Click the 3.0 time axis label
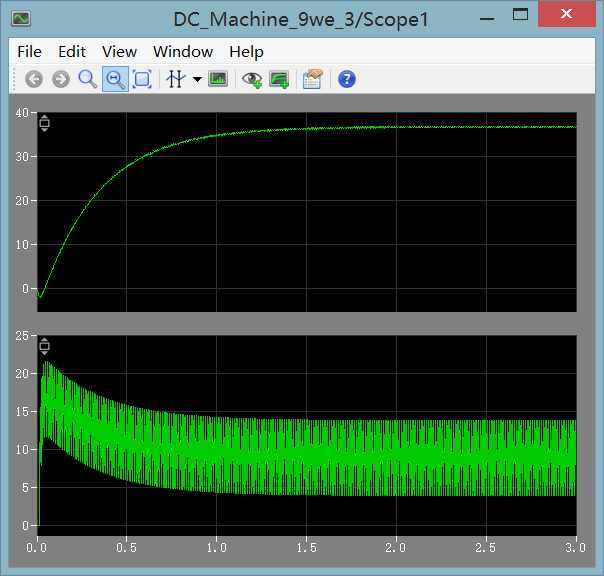The image size is (604, 576). [x=575, y=547]
